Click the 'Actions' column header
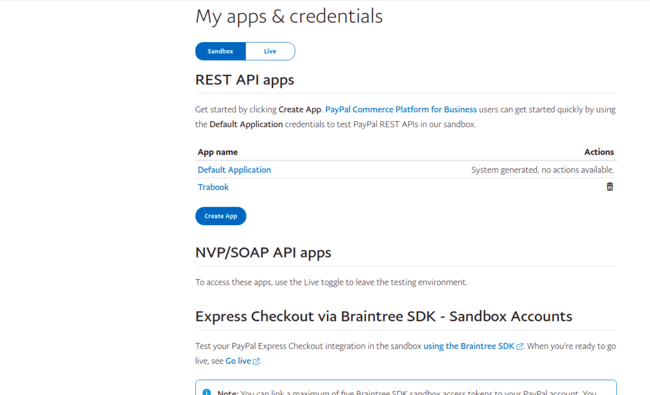The image size is (650, 395). [x=599, y=152]
